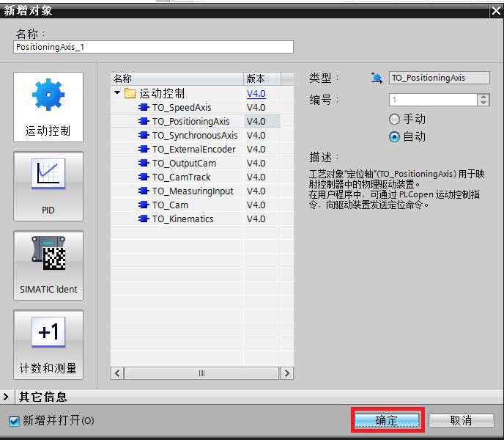504x440 pixels.
Task: Click the TO_Cam block icon
Action: point(144,205)
